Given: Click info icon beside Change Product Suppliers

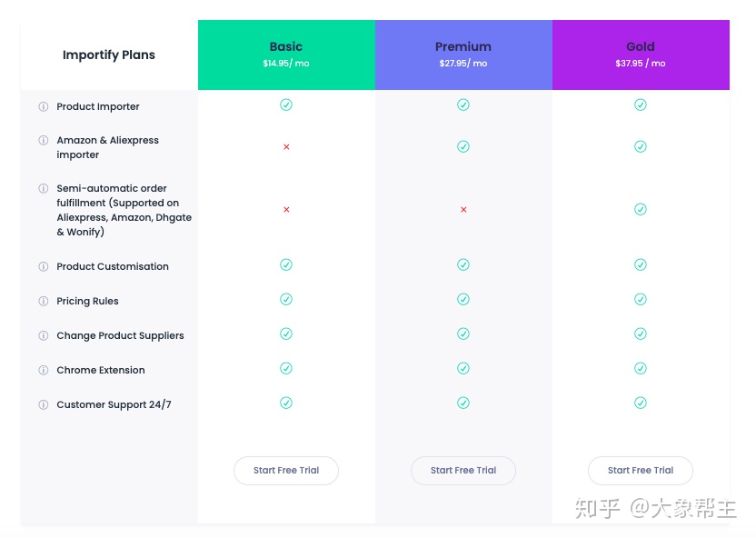Looking at the screenshot, I should pyautogui.click(x=43, y=335).
